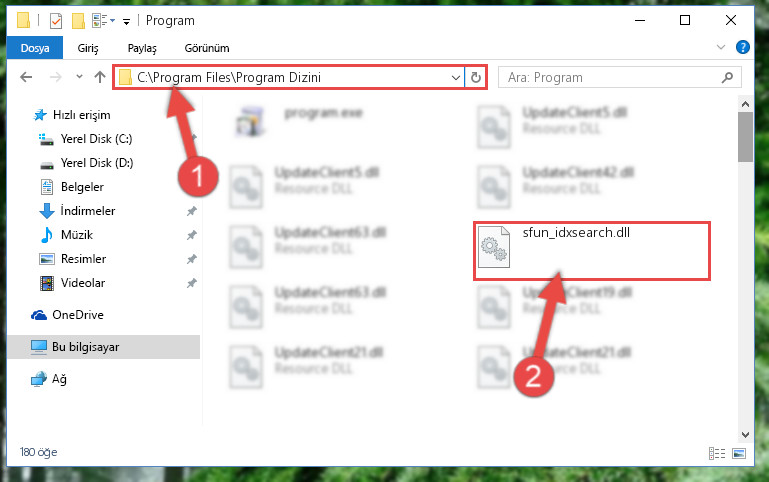Open the Görünüm ribbon tab
This screenshot has width=769, height=482.
(x=207, y=48)
